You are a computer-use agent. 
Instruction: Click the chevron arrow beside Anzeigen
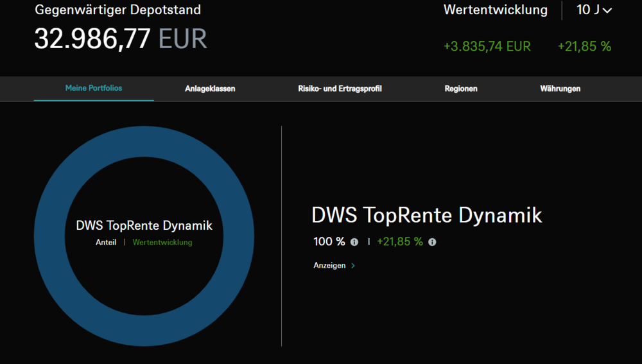tap(353, 266)
